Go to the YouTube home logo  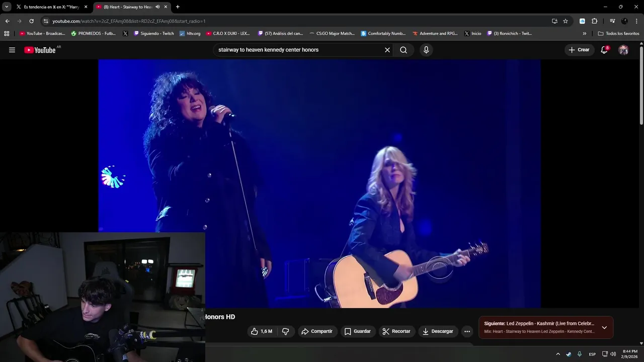pyautogui.click(x=40, y=50)
